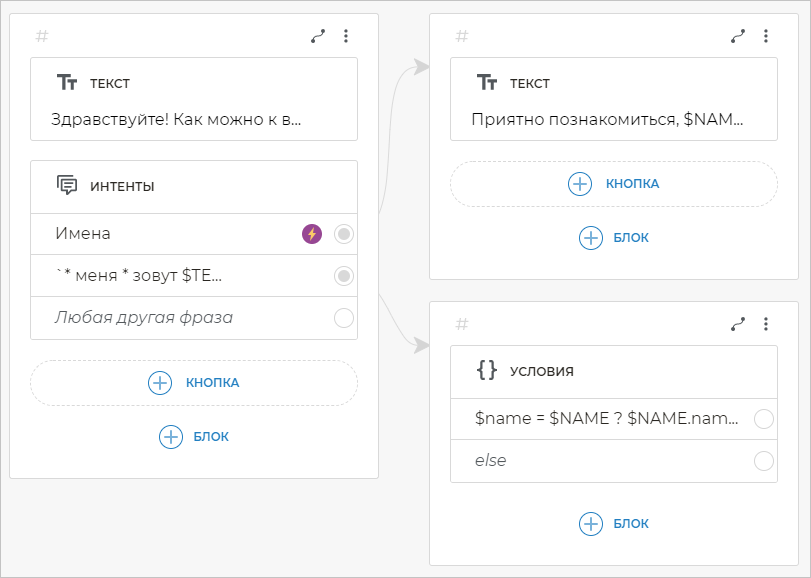The width and height of the screenshot is (811, 578).
Task: Click the connection icon on the greeting screen
Action: tap(318, 36)
